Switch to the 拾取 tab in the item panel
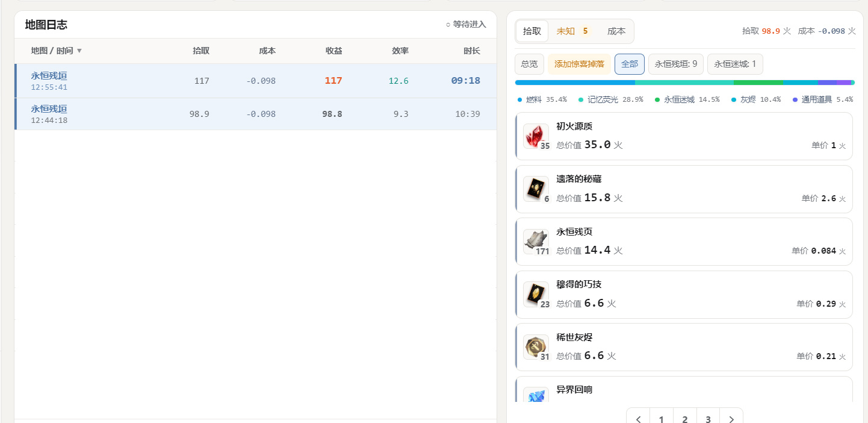This screenshot has width=868, height=423. coord(532,31)
